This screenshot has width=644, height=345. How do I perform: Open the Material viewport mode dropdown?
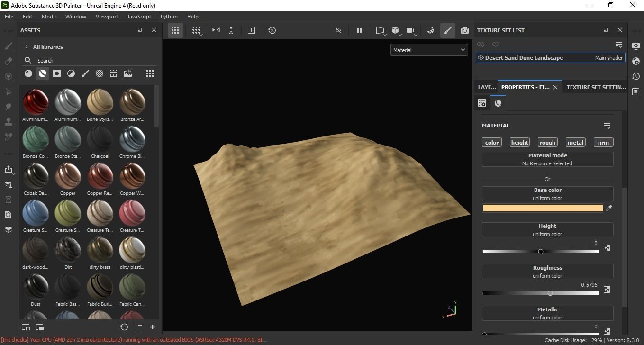(429, 50)
